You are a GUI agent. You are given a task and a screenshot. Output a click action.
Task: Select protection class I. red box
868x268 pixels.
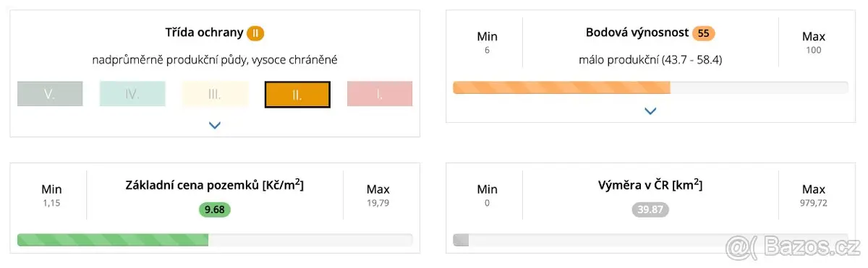[x=380, y=94]
